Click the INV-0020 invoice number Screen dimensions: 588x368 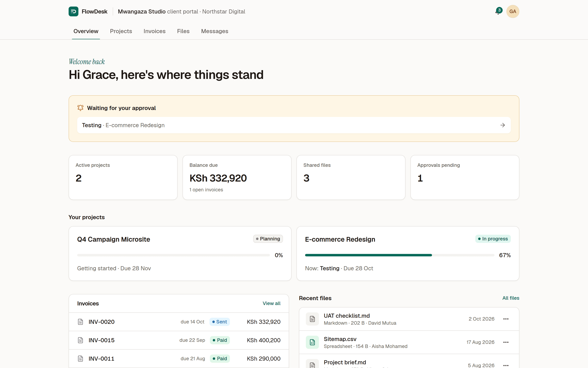(x=101, y=322)
